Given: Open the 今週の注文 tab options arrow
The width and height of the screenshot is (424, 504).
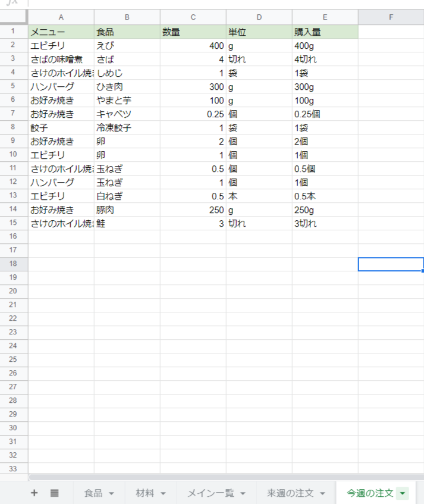Looking at the screenshot, I should click(403, 493).
